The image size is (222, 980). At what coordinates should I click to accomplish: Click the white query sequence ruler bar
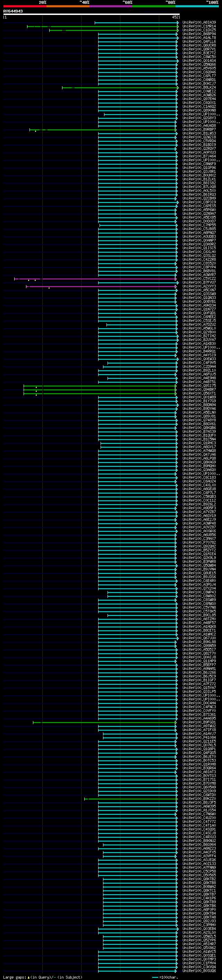tap(92, 14)
